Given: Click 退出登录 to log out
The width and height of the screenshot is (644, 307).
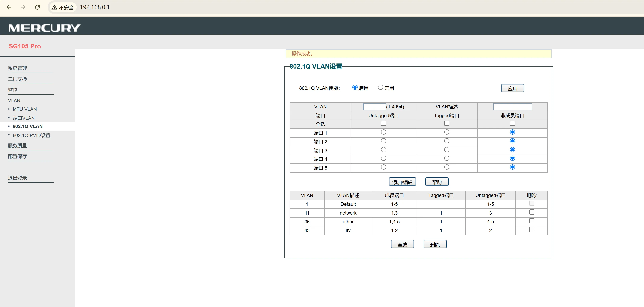Looking at the screenshot, I should pyautogui.click(x=18, y=178).
